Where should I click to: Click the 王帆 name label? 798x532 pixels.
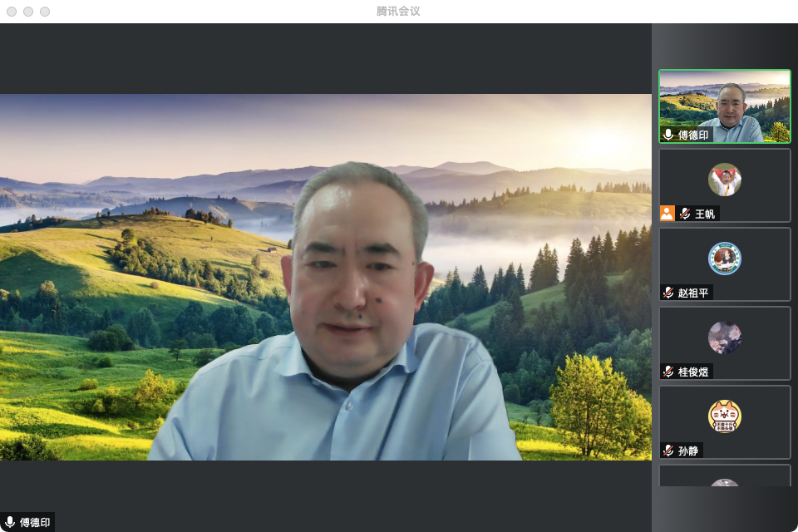tap(705, 214)
